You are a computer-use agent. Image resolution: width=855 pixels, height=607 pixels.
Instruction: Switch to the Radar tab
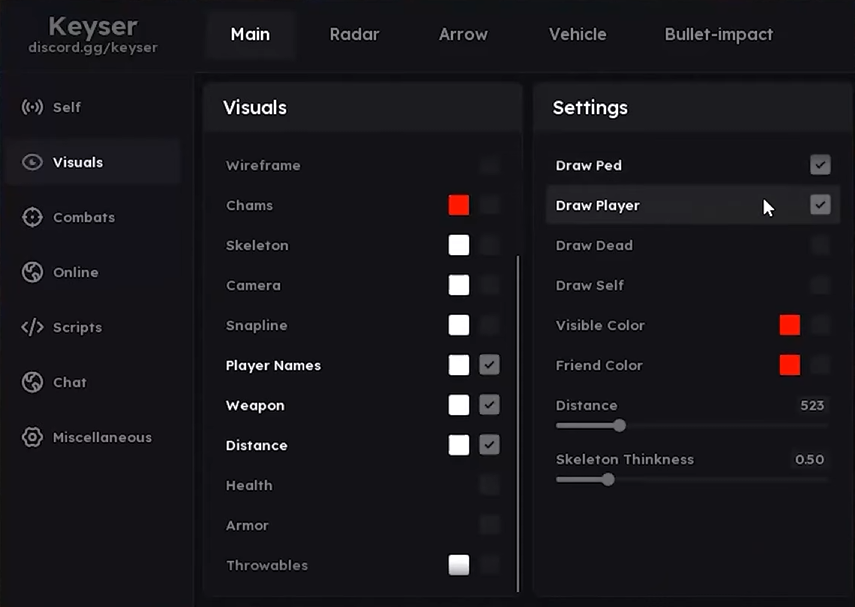(354, 34)
